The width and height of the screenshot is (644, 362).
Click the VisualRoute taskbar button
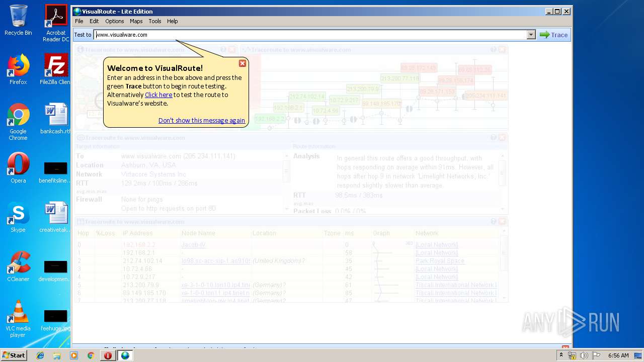125,355
